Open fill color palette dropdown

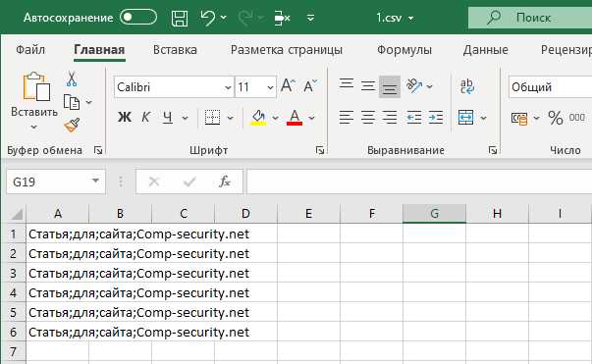(275, 118)
